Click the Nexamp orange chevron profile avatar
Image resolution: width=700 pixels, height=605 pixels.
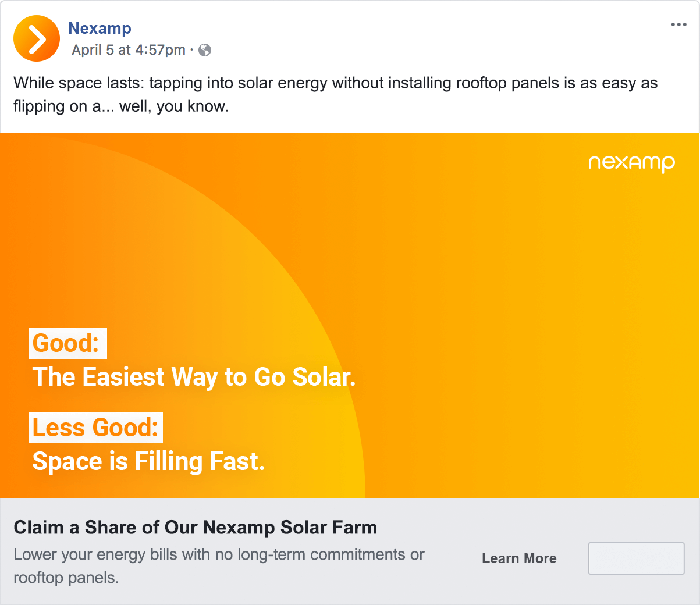(x=37, y=38)
